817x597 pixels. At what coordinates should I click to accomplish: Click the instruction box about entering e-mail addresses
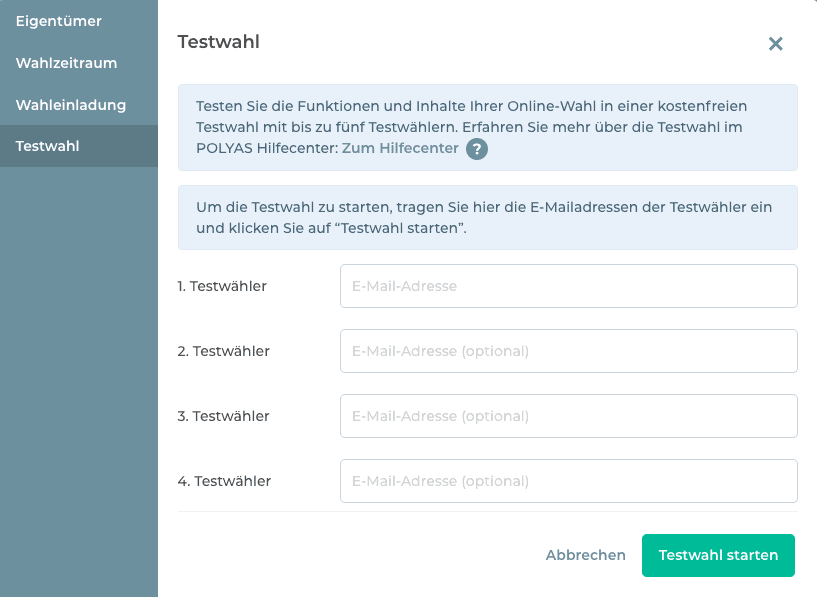click(487, 217)
